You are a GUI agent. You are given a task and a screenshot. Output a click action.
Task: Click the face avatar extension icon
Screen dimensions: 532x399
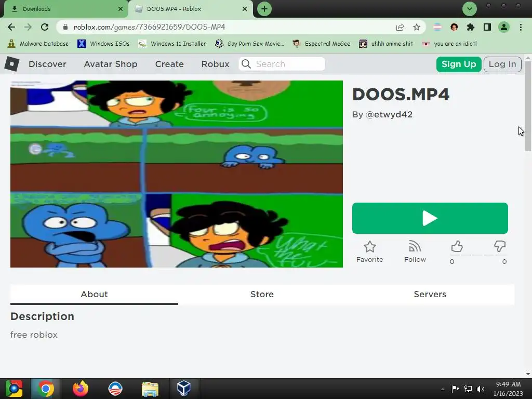coord(454,27)
